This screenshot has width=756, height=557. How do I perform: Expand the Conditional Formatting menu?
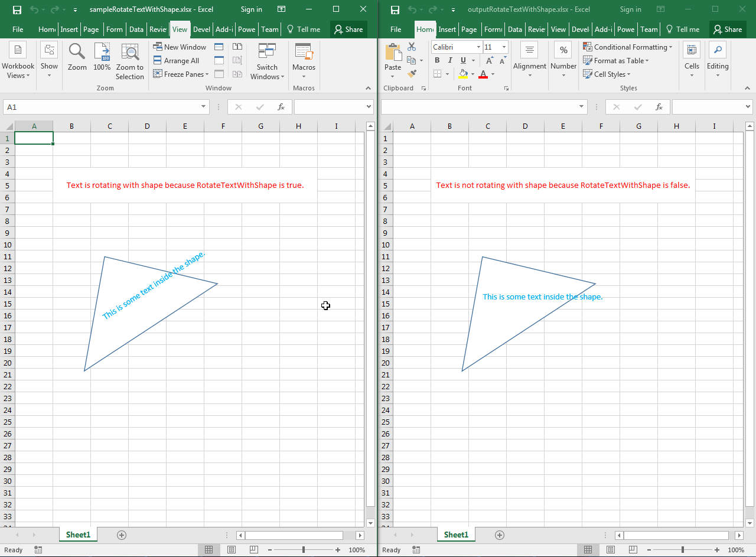[627, 47]
